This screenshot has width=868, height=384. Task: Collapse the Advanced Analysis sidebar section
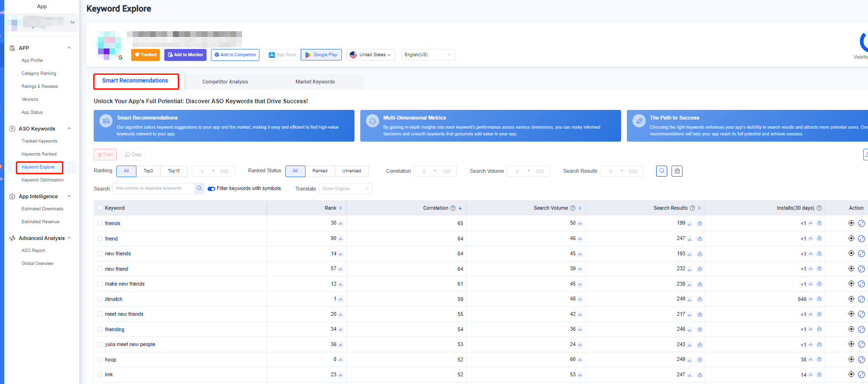pyautogui.click(x=69, y=238)
